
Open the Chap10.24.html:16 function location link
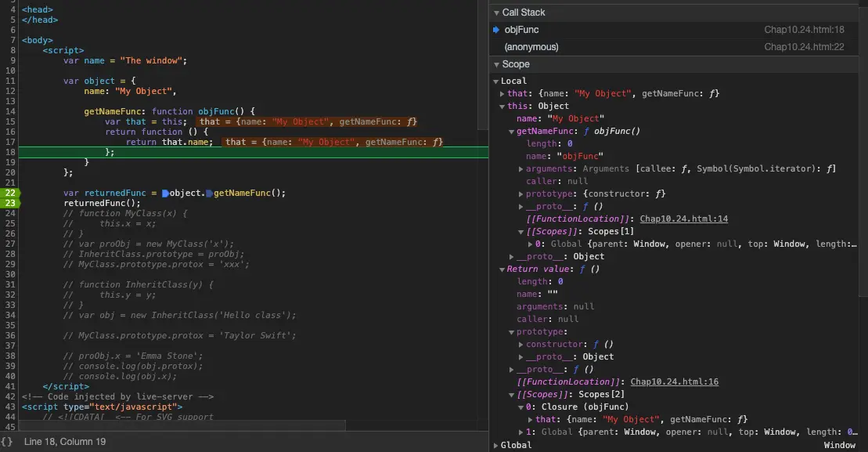pos(674,381)
